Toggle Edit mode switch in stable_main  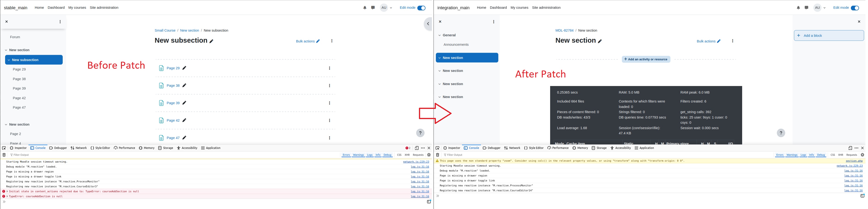[421, 8]
